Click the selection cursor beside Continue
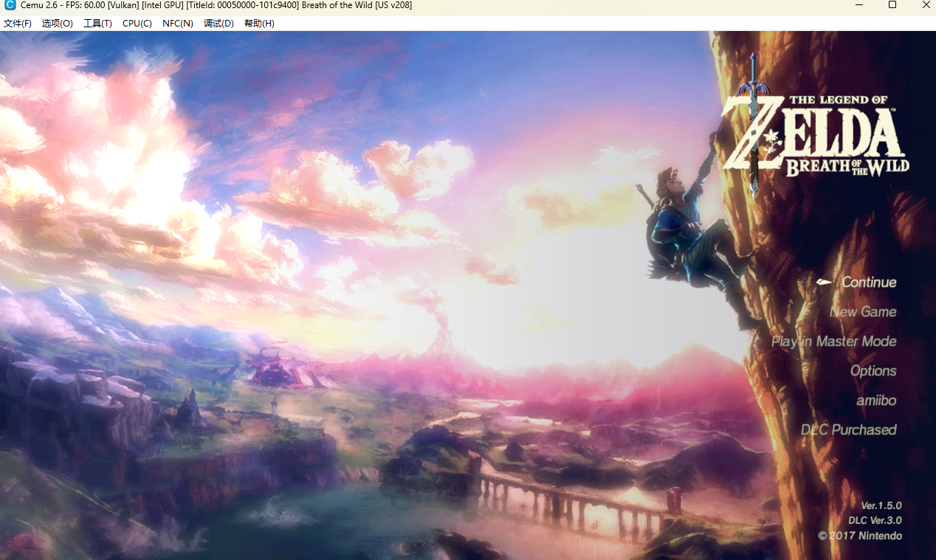This screenshot has height=560, width=936. pos(825,282)
